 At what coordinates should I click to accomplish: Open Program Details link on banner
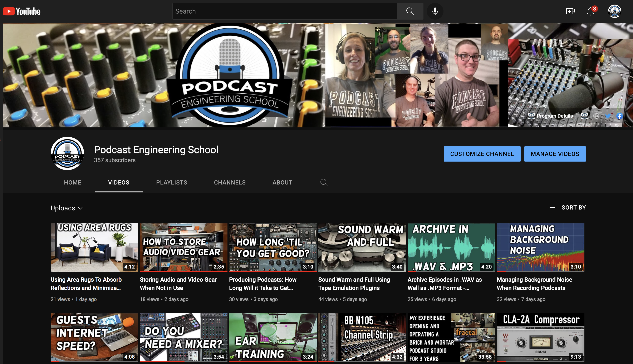pyautogui.click(x=554, y=116)
